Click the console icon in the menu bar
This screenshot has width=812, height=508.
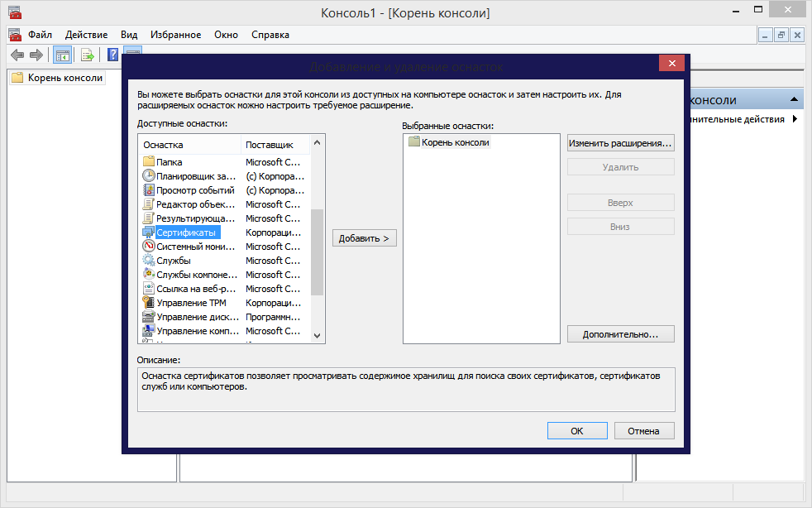[x=15, y=35]
